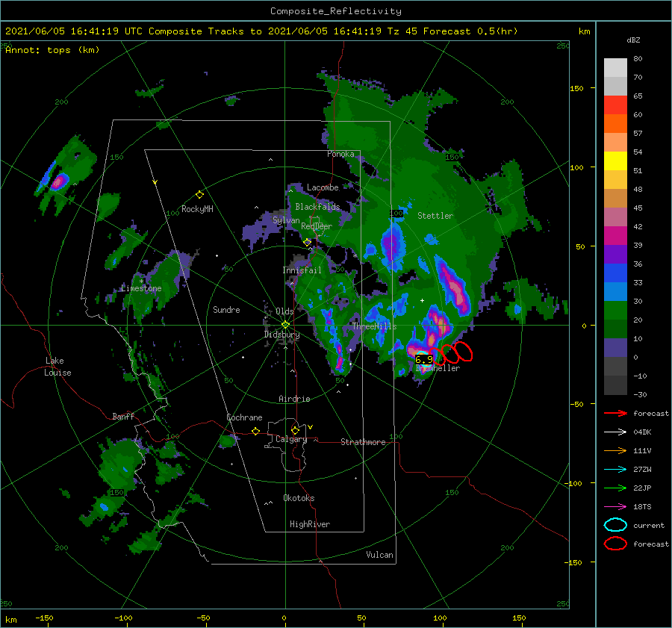Select the 30 dBZ light blue swatch

coord(615,291)
